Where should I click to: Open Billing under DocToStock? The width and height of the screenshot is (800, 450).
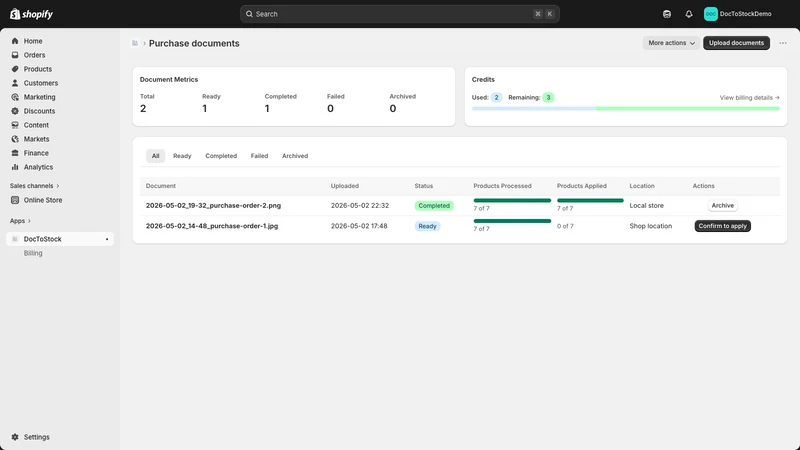pyautogui.click(x=33, y=253)
